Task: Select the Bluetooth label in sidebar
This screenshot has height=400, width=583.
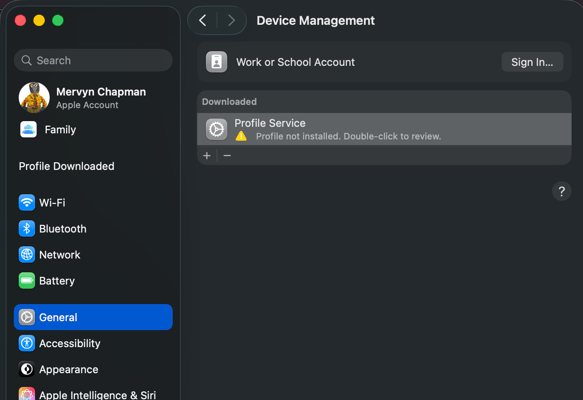Action: click(62, 229)
